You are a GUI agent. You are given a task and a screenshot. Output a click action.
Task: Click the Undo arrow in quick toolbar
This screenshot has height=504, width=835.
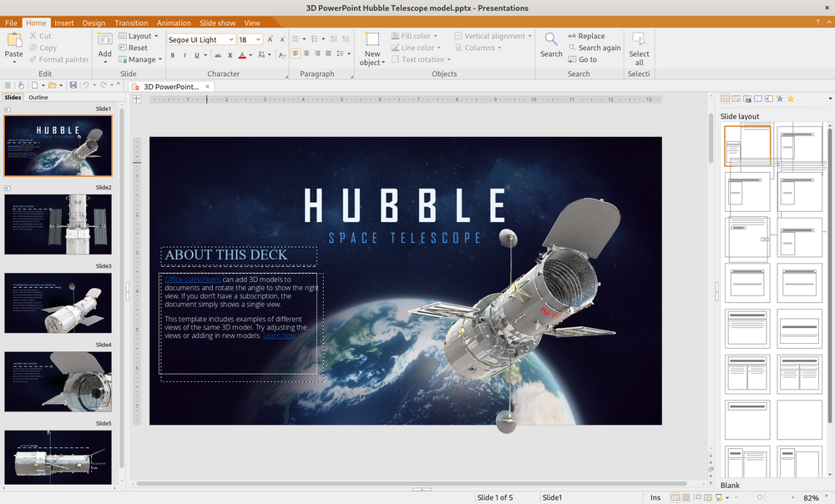point(85,85)
